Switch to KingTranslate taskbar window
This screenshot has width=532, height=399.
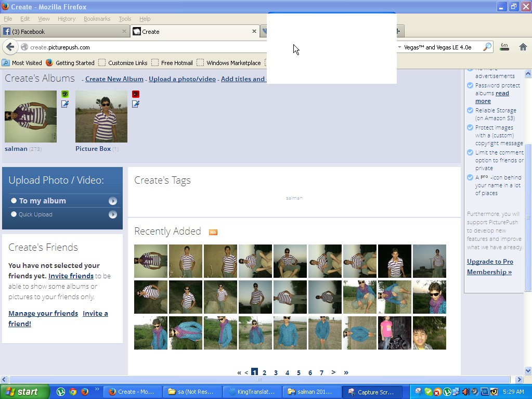pos(252,392)
